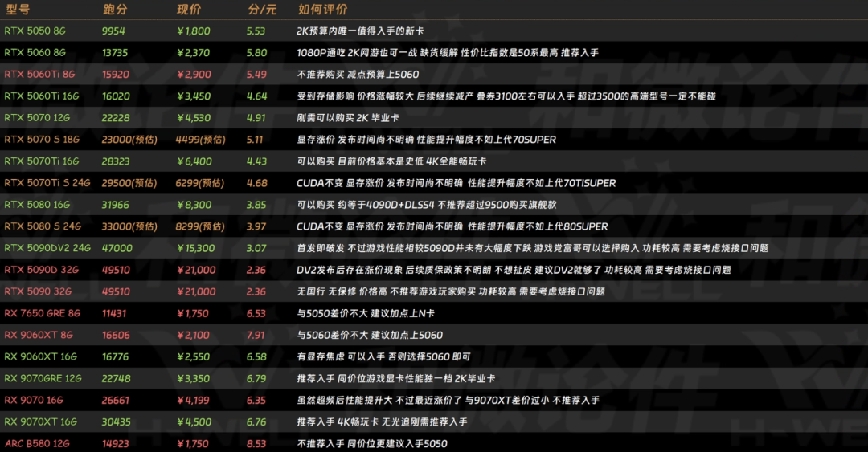Select the ARC B580 12G model name

coord(38,443)
